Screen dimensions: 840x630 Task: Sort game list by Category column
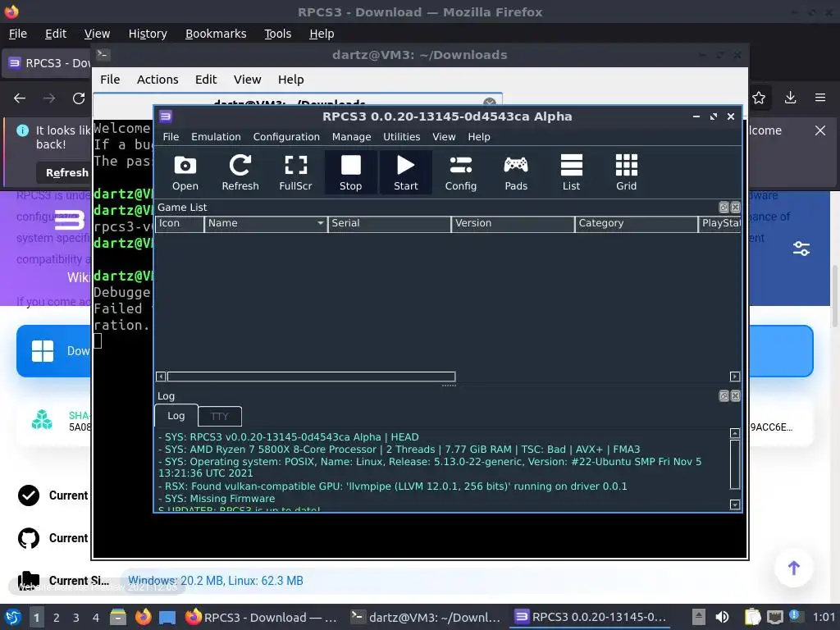pyautogui.click(x=637, y=223)
